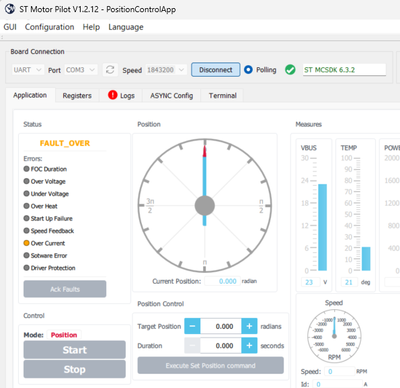
Task: Click the Duration value field
Action: tap(221, 346)
